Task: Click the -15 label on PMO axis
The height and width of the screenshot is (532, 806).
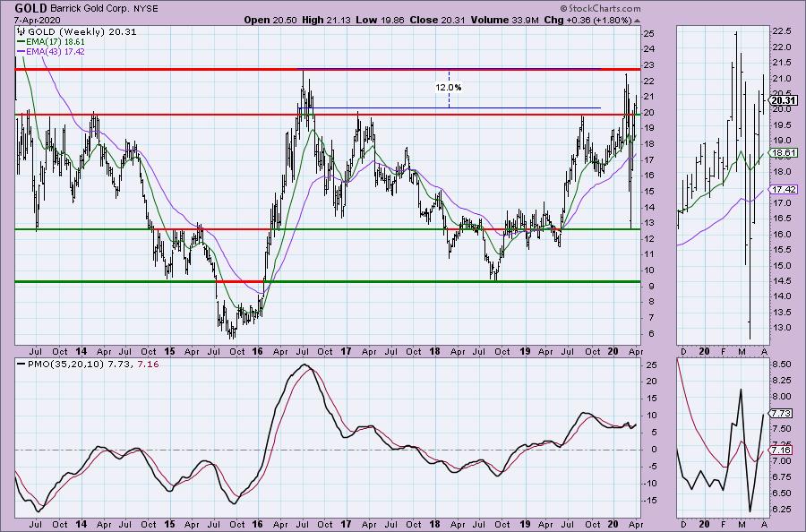Action: coord(651,500)
